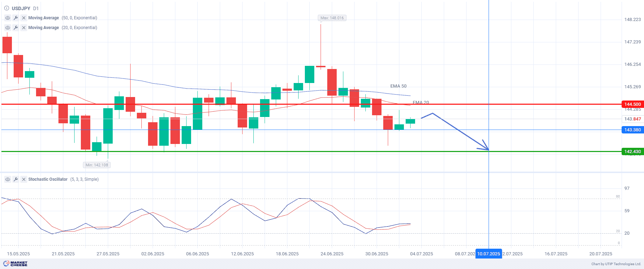Click the current price 143.847 label
This screenshot has height=269, width=644.
632,119
